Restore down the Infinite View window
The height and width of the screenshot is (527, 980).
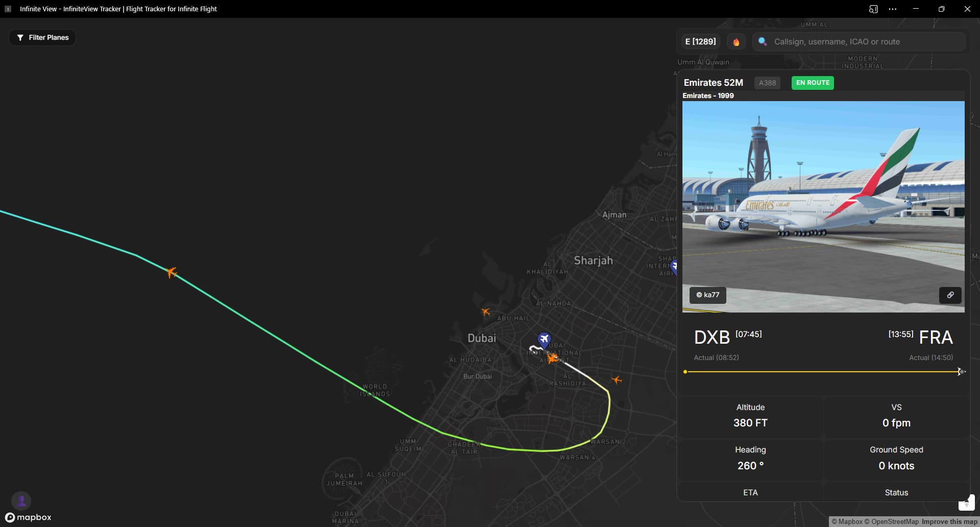coord(942,9)
